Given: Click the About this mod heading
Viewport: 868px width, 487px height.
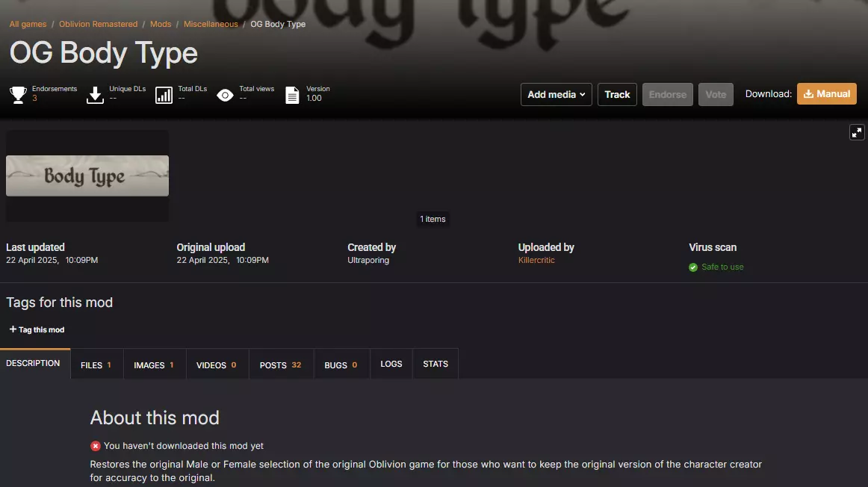Looking at the screenshot, I should pos(155,418).
